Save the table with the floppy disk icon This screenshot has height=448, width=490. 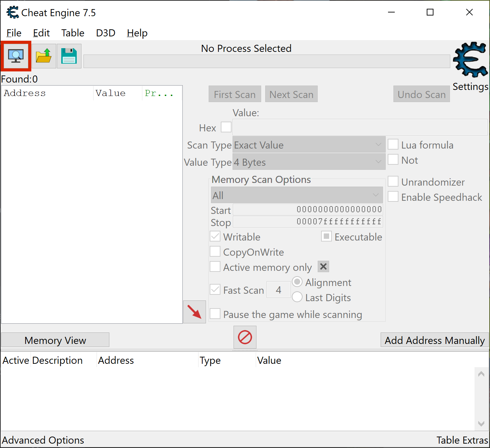click(x=69, y=56)
